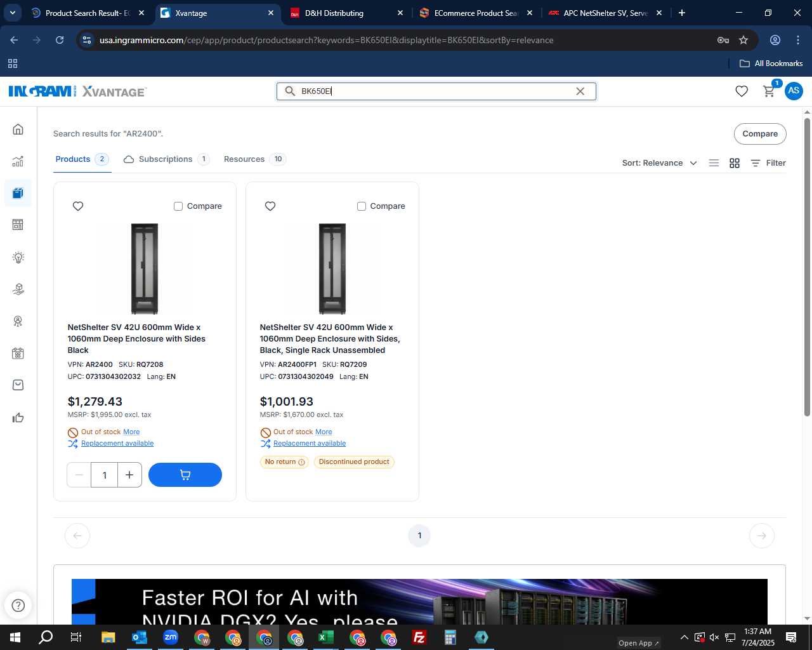Select the Subscriptions tab
Screen dimensions: 812x650
tap(166, 159)
